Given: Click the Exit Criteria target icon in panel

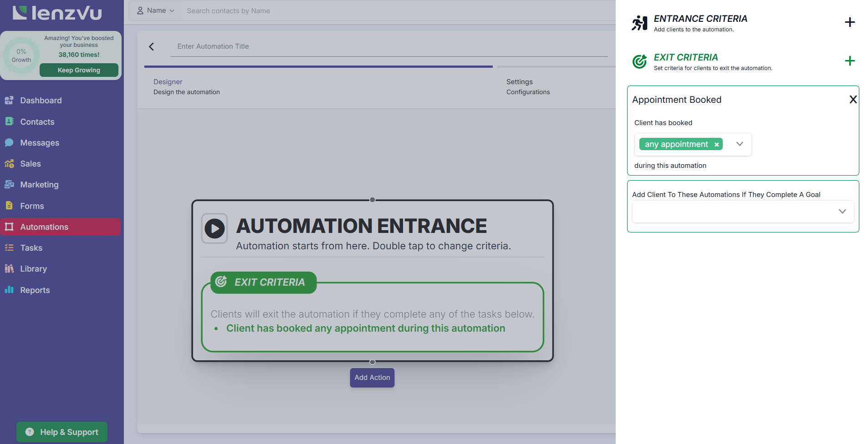Looking at the screenshot, I should [x=640, y=61].
